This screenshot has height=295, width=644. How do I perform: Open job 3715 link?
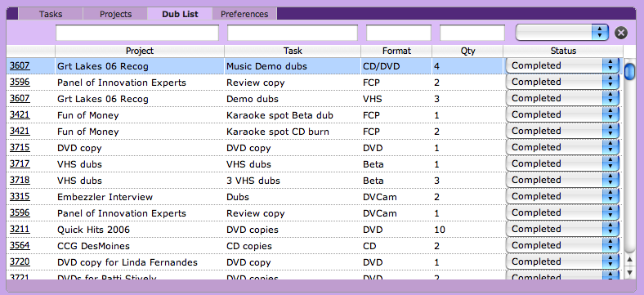(20, 147)
